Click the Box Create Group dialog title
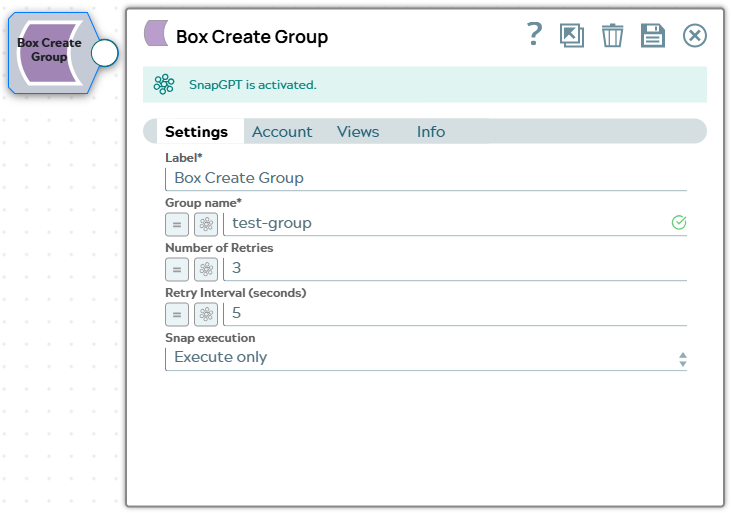 point(252,36)
